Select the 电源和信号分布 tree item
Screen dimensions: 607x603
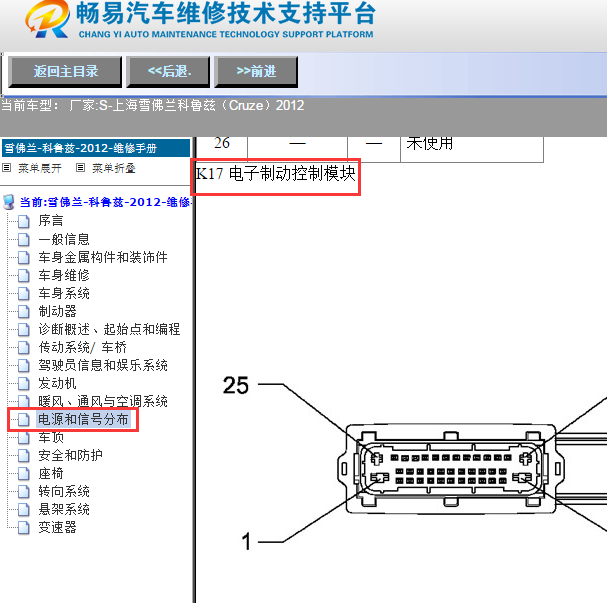click(83, 419)
